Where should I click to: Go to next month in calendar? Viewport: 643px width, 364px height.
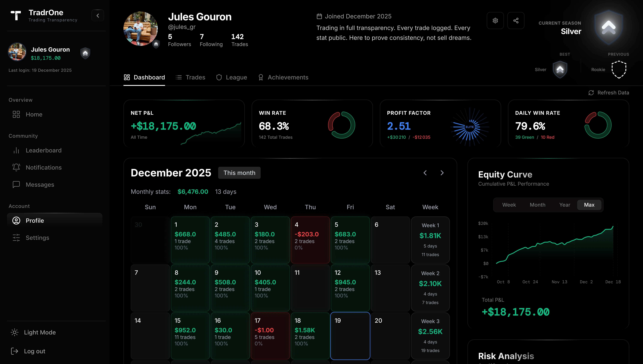(x=442, y=173)
